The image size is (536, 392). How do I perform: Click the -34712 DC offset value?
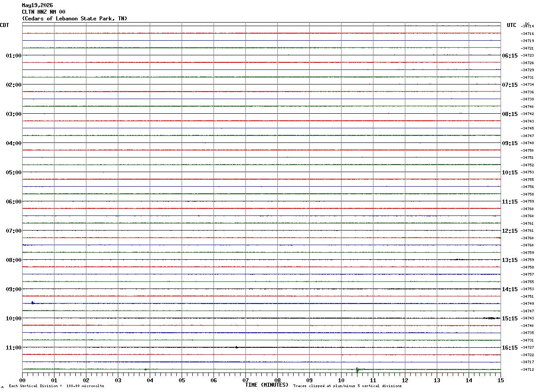pos(528,369)
